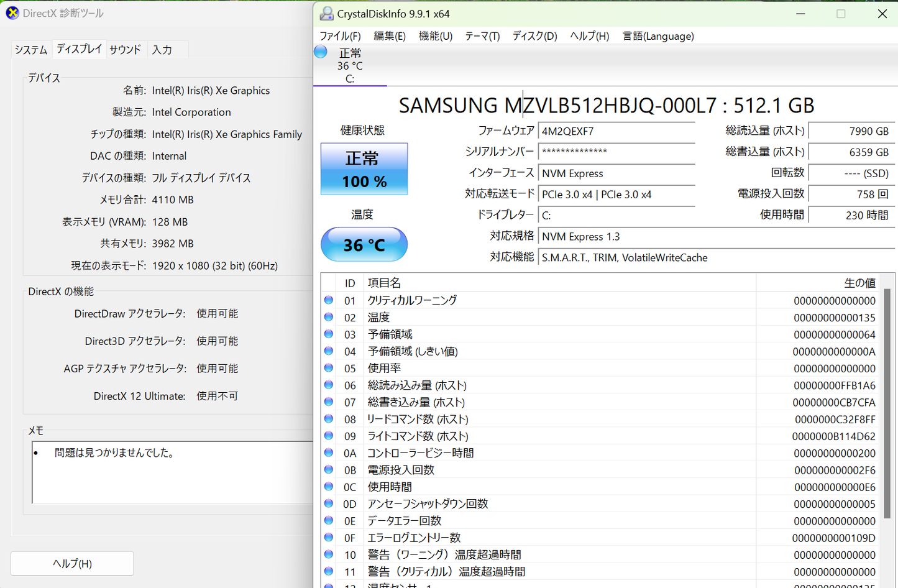Click status orb for 予備領域 (しきい値) row

tap(329, 351)
